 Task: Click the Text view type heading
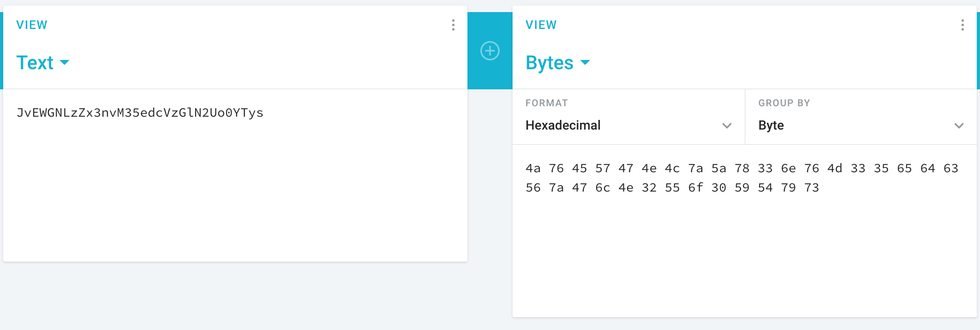click(35, 63)
